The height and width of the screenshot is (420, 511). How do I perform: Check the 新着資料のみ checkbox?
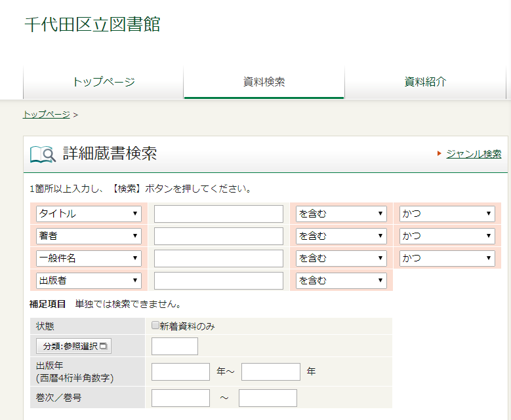(155, 325)
